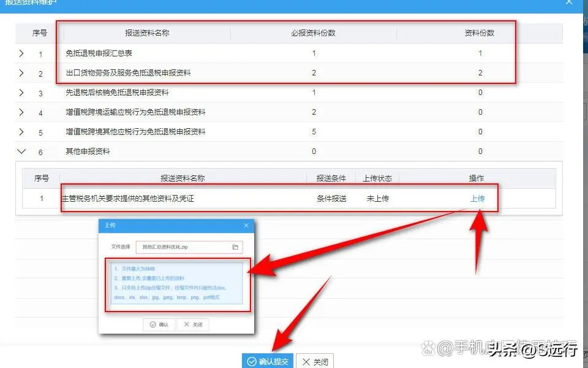588x368 pixels.
Task: Close the 报送资料维护 dialog via top-right X
Action: click(571, 2)
